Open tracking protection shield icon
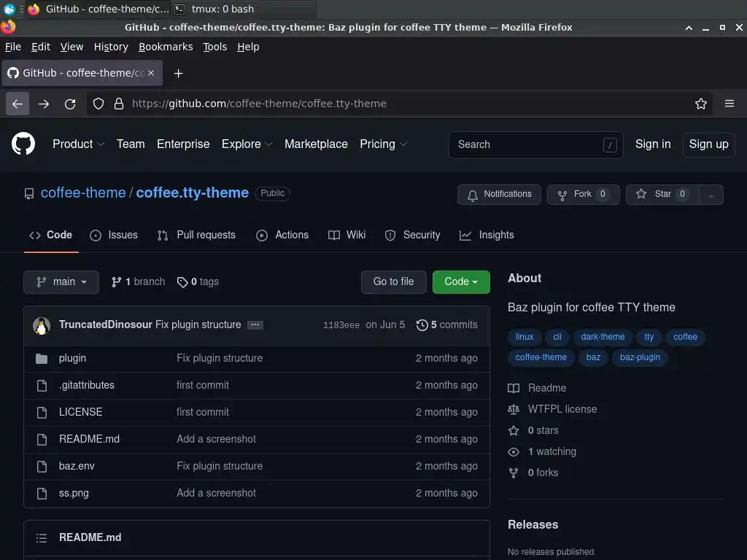Viewport: 747px width, 560px height. (x=98, y=104)
